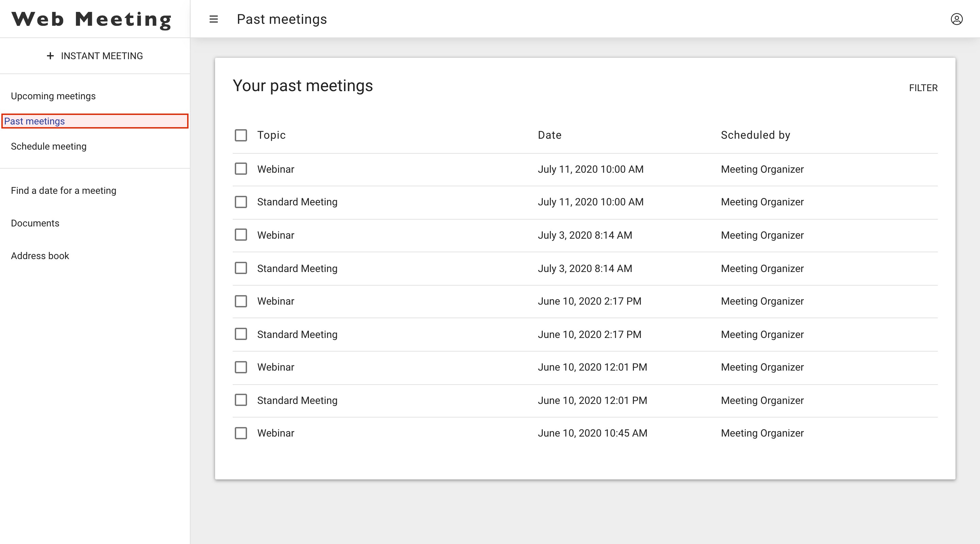The width and height of the screenshot is (980, 544).
Task: Go to Schedule meeting
Action: click(49, 146)
